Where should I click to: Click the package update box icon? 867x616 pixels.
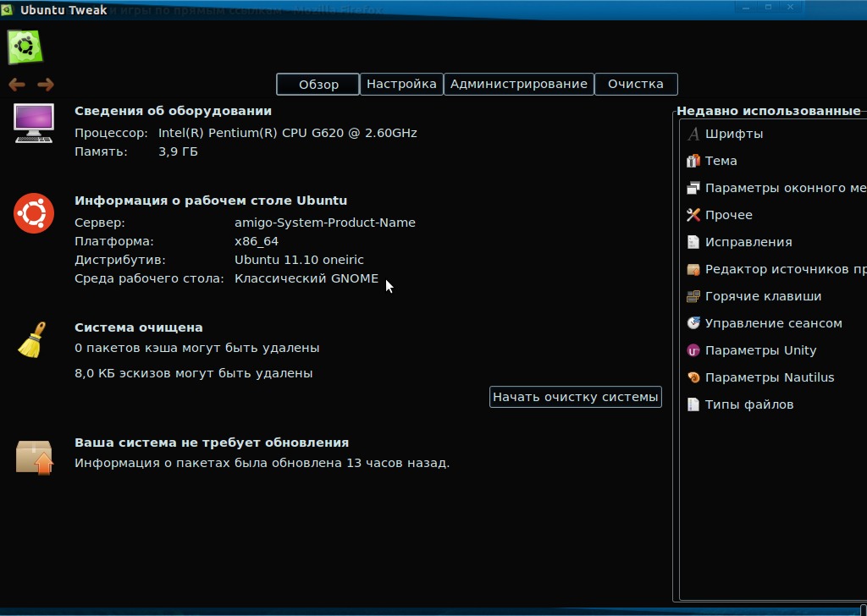pos(34,458)
